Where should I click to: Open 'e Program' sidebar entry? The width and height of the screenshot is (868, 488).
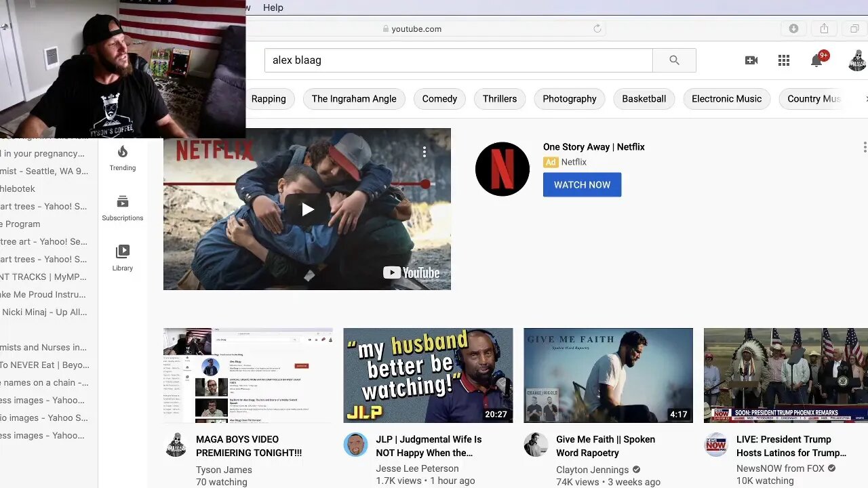tap(20, 224)
